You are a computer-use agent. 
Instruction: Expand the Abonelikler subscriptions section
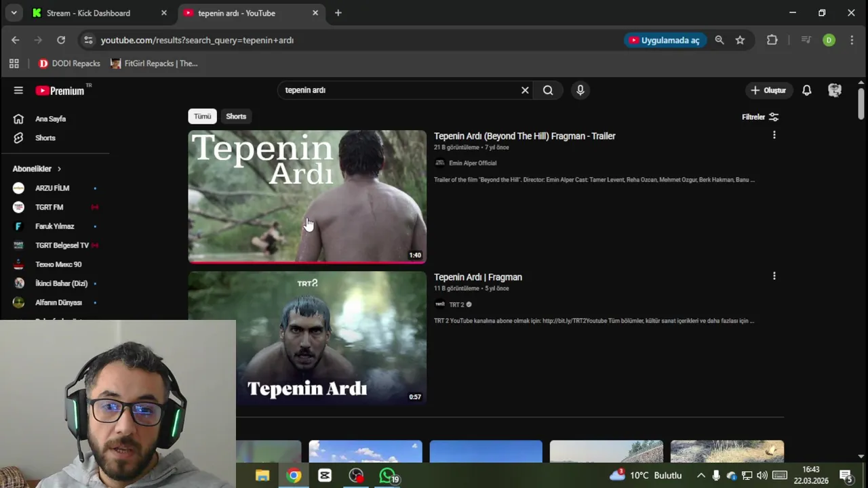(x=37, y=169)
